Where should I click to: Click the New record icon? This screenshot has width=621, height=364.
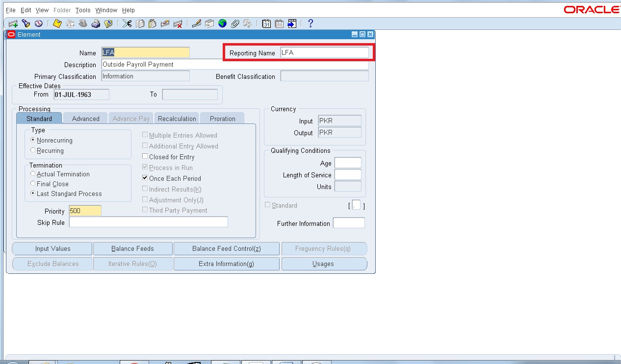tap(12, 23)
